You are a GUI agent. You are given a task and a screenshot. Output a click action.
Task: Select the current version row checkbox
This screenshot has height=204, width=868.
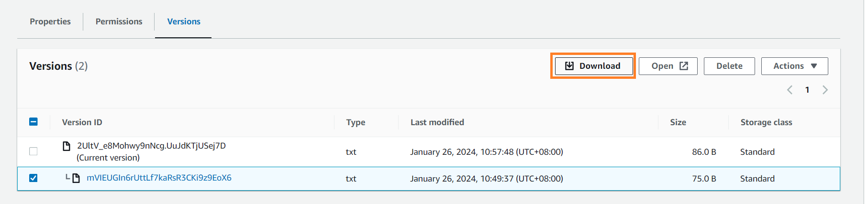[x=33, y=151]
